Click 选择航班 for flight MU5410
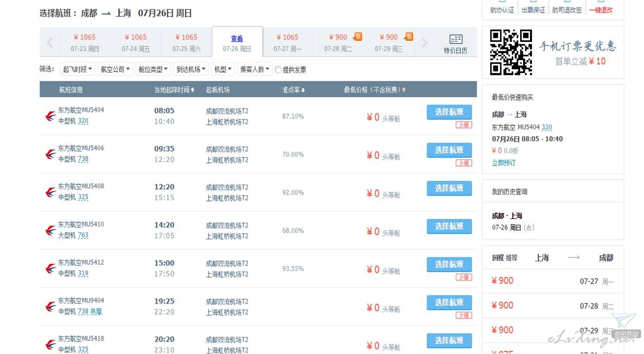The image size is (644, 354). [449, 226]
